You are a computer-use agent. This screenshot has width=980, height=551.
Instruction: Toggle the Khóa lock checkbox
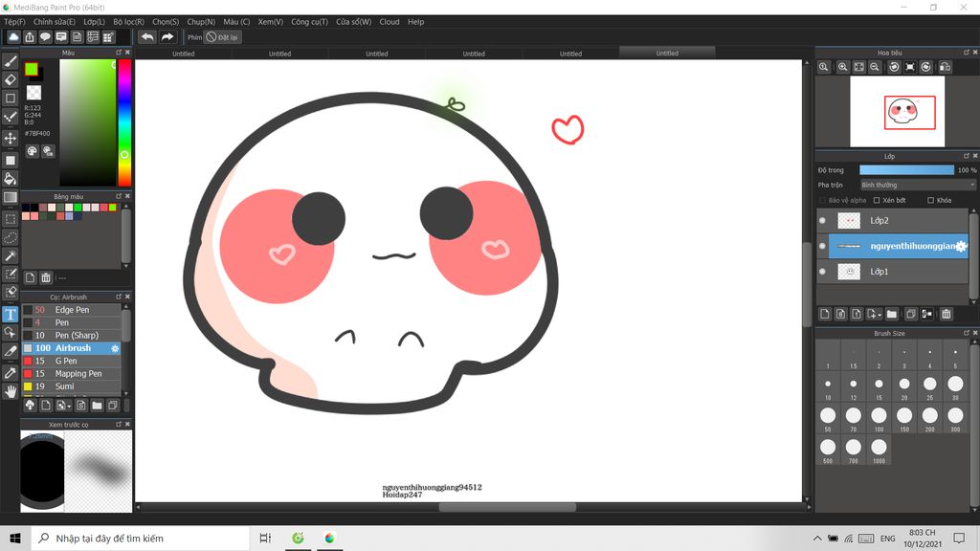[930, 201]
